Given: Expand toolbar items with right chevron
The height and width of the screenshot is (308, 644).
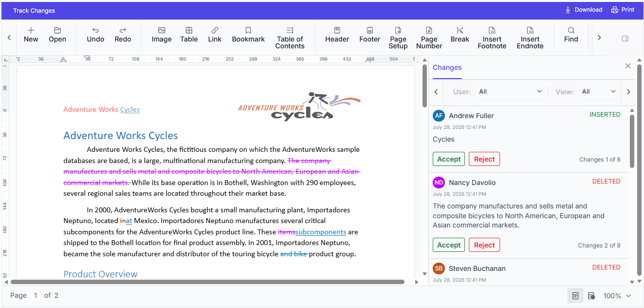Looking at the screenshot, I should click(600, 38).
